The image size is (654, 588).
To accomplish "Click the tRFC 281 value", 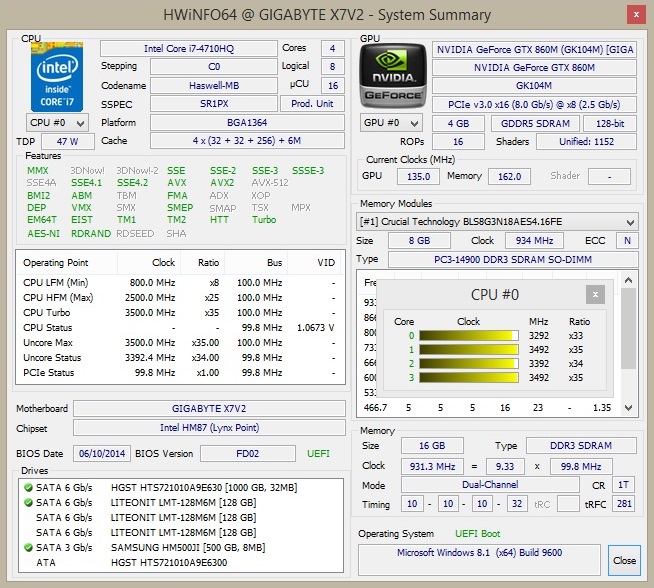I will coord(624,504).
